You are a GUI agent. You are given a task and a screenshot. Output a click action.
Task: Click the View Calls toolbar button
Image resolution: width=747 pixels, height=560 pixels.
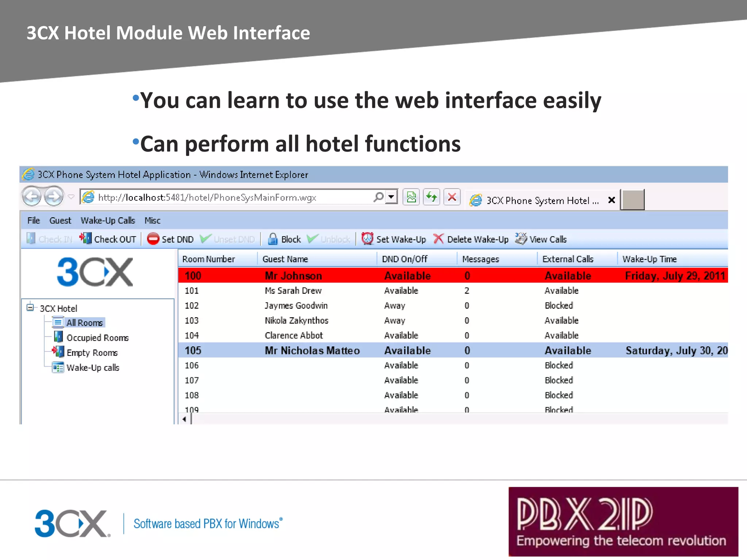pyautogui.click(x=541, y=239)
